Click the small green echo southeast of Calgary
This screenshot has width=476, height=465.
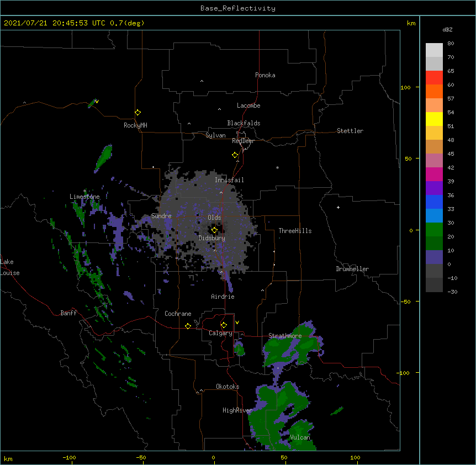[x=239, y=349]
